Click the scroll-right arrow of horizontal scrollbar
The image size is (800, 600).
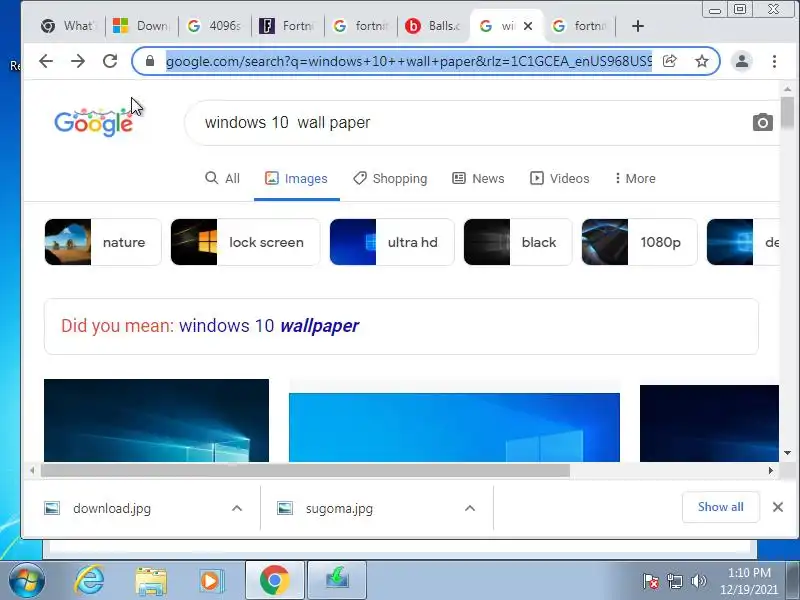[770, 470]
